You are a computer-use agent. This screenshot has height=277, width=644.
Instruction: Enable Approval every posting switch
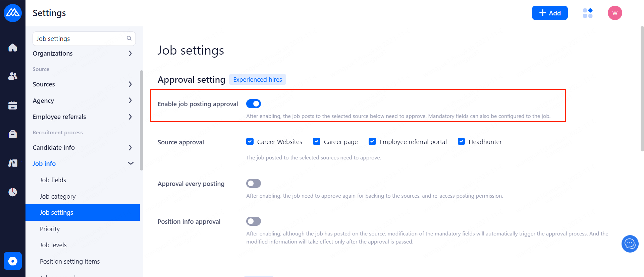[x=254, y=184]
